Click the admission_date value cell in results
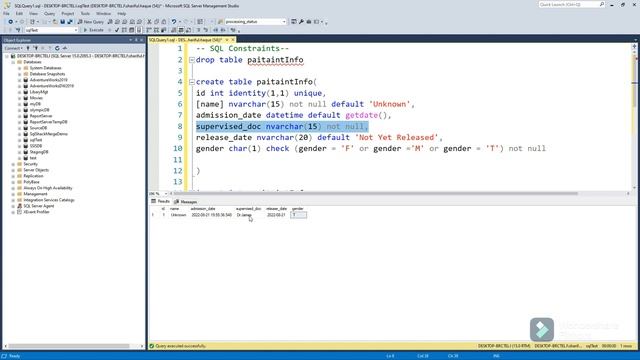The image size is (640, 360). [211, 215]
